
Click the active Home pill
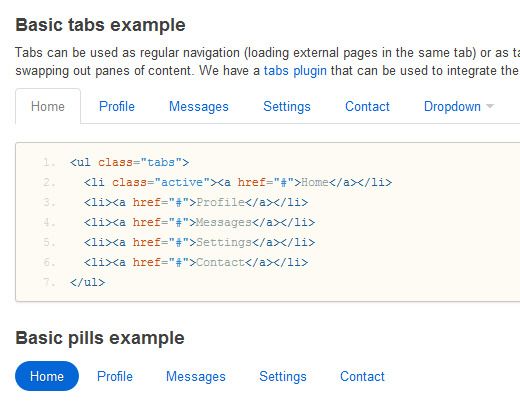pyautogui.click(x=47, y=376)
